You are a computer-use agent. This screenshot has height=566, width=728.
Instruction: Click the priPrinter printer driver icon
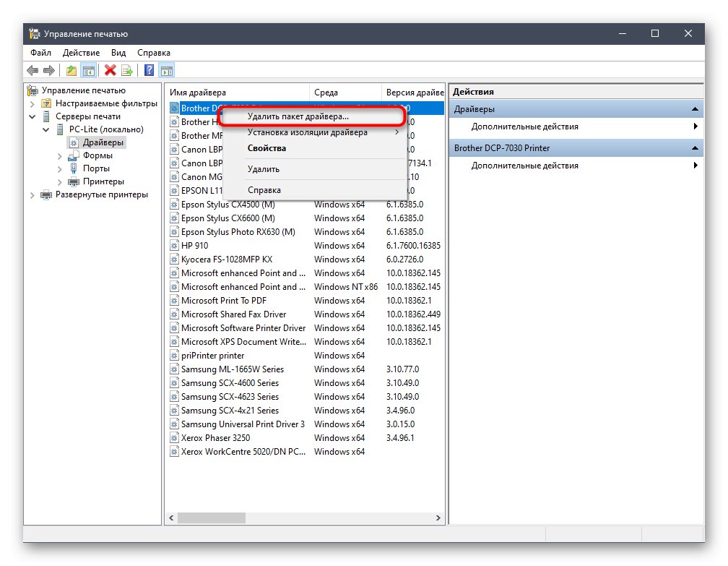[174, 356]
